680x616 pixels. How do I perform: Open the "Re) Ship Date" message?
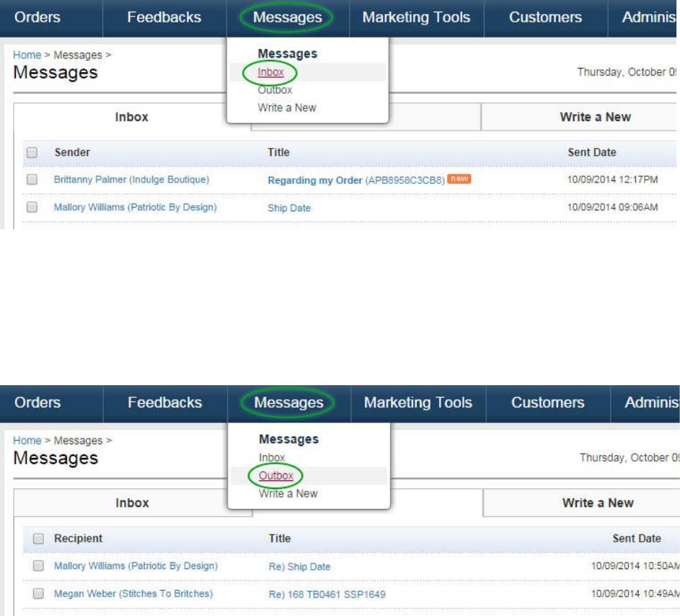299,567
